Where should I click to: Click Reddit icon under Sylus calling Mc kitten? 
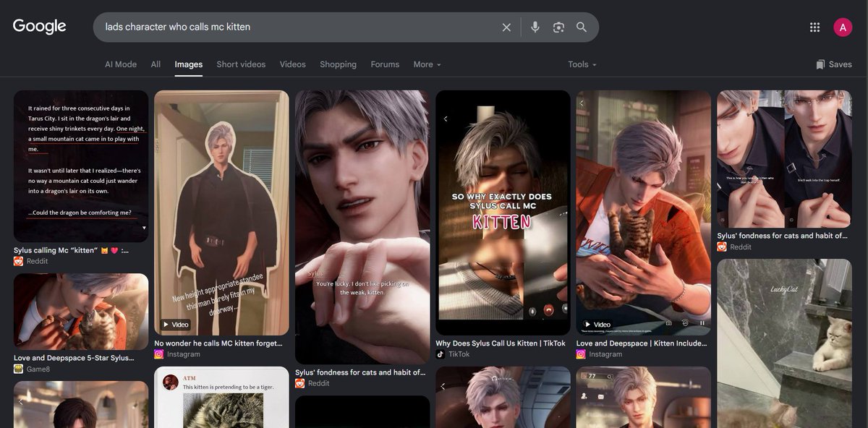tap(18, 261)
